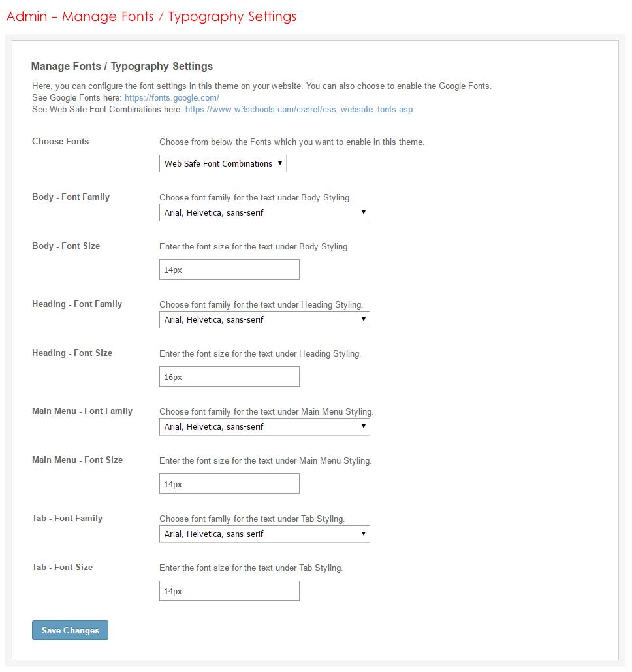
Task: Open the Tab Font Family dropdown
Action: click(264, 534)
